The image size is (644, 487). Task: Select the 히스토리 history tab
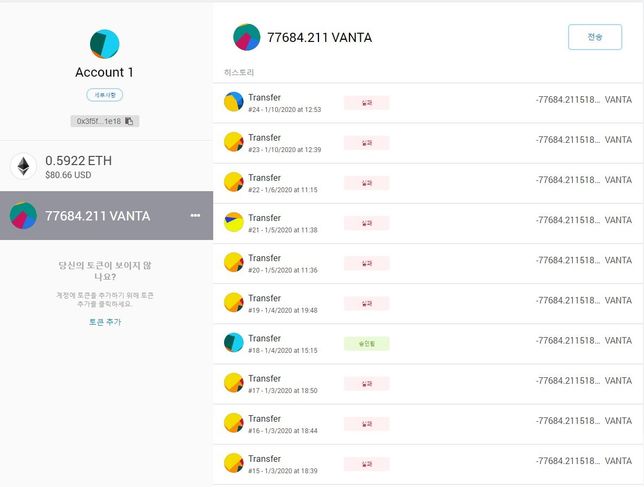click(239, 73)
